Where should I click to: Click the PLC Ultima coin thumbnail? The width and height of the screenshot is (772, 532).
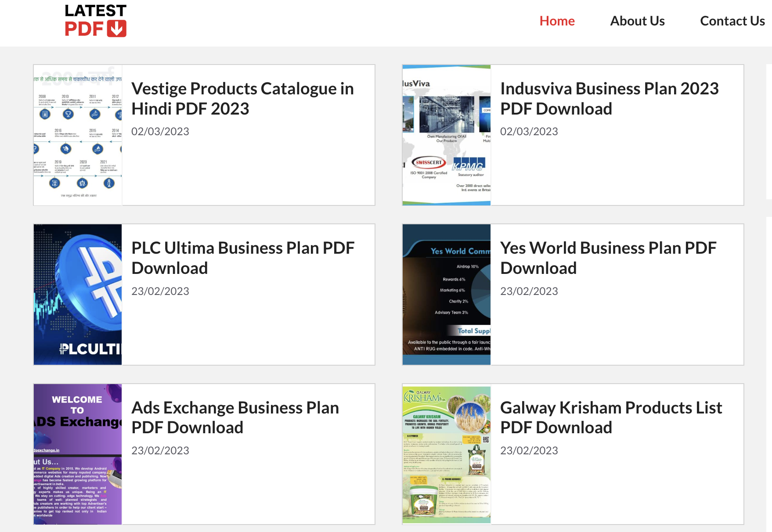(78, 295)
